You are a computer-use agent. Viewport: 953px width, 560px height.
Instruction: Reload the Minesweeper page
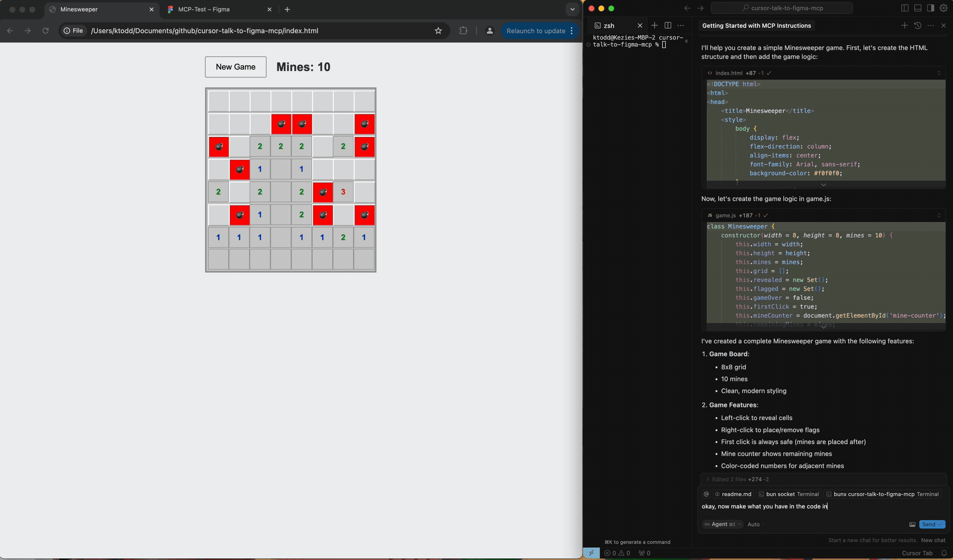45,31
